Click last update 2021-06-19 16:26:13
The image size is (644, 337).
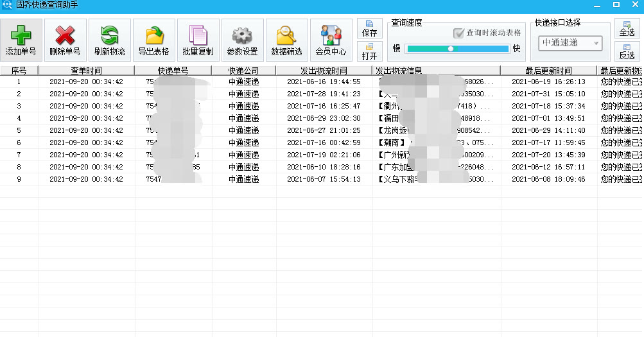click(x=548, y=82)
